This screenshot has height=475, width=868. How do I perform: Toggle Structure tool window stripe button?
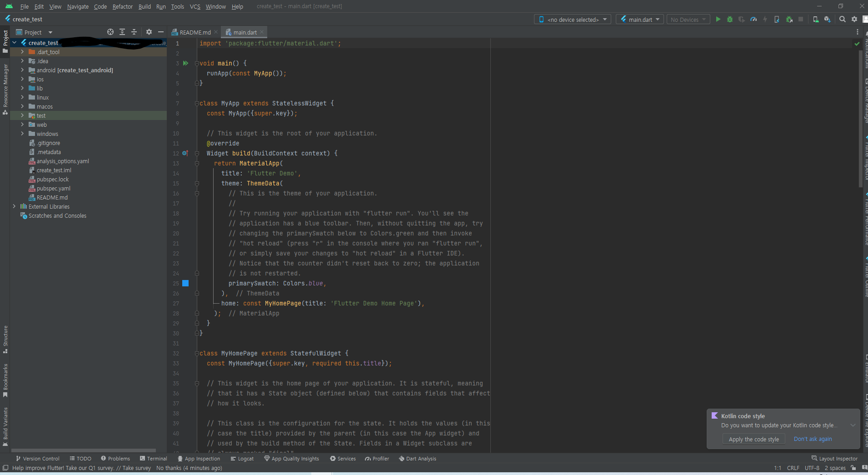pyautogui.click(x=5, y=339)
